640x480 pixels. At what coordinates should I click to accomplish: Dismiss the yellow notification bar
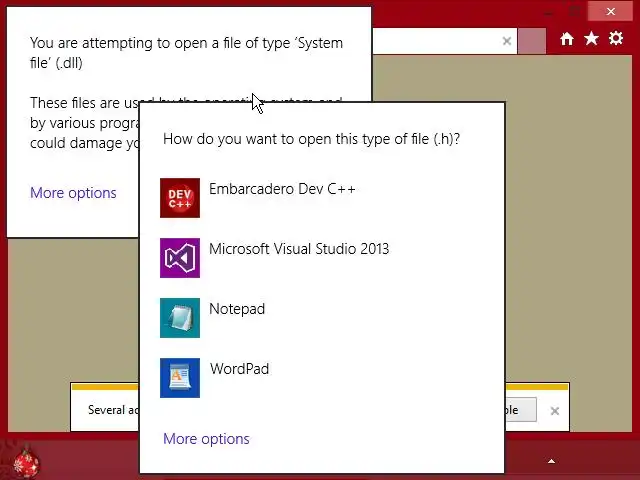click(x=554, y=411)
